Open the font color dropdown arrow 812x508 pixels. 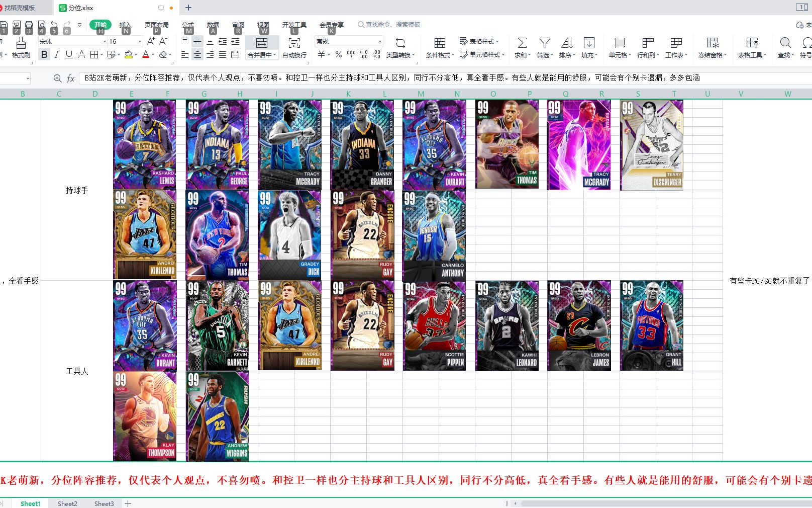[x=153, y=55]
